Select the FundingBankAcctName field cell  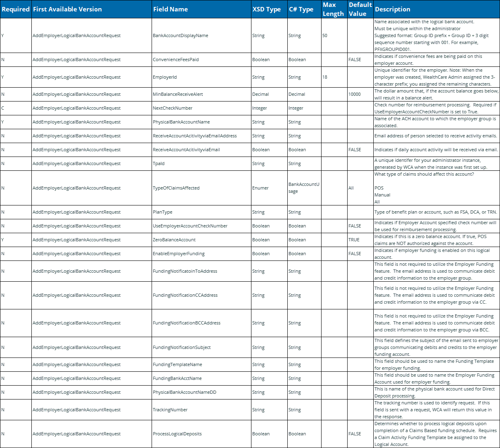point(201,378)
